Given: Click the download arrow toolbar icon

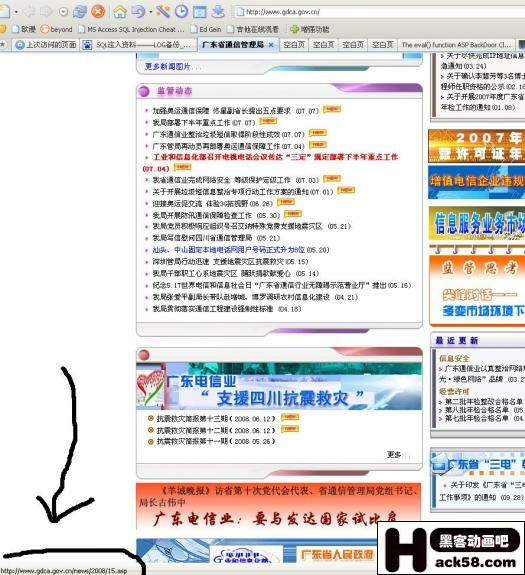Looking at the screenshot, I should [x=218, y=12].
